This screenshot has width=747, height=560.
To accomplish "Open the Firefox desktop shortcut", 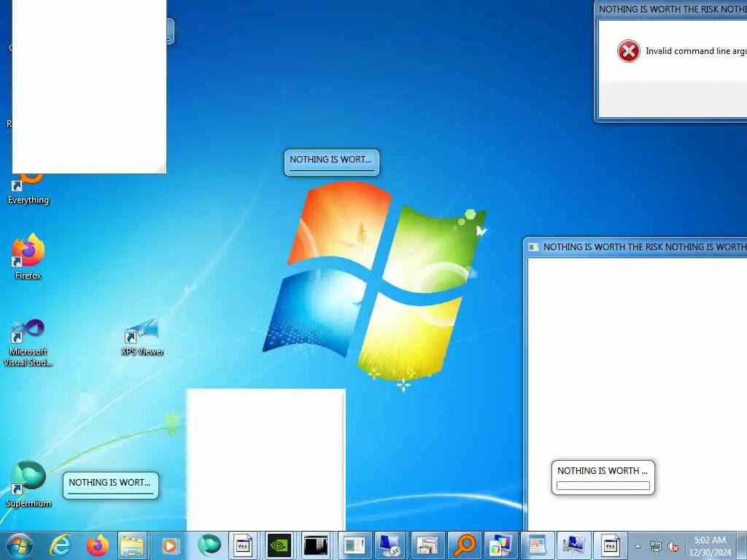I will tap(28, 256).
